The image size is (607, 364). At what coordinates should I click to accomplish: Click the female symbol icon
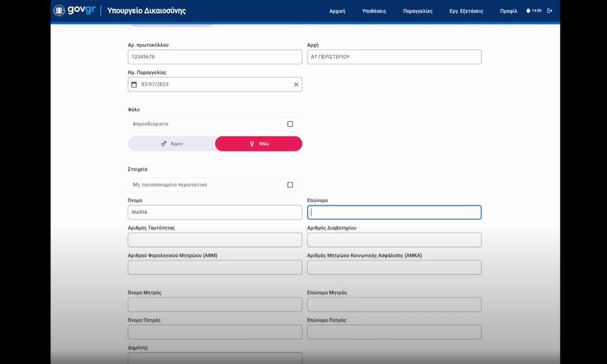tap(252, 144)
